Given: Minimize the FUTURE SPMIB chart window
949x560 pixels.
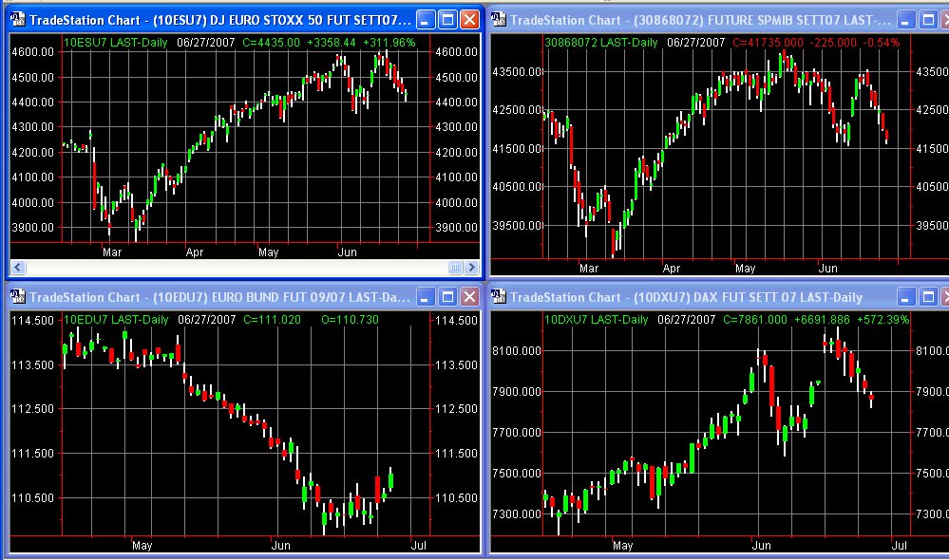Looking at the screenshot, I should point(908,19).
